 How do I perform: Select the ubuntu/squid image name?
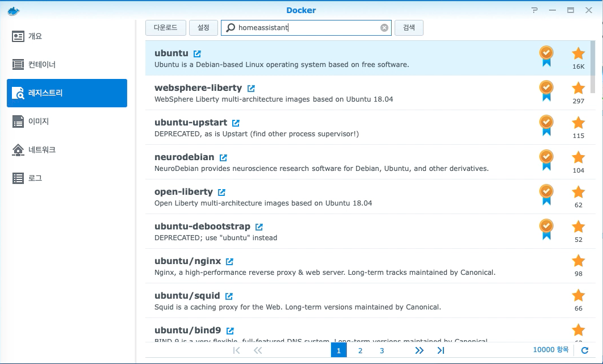(x=187, y=295)
